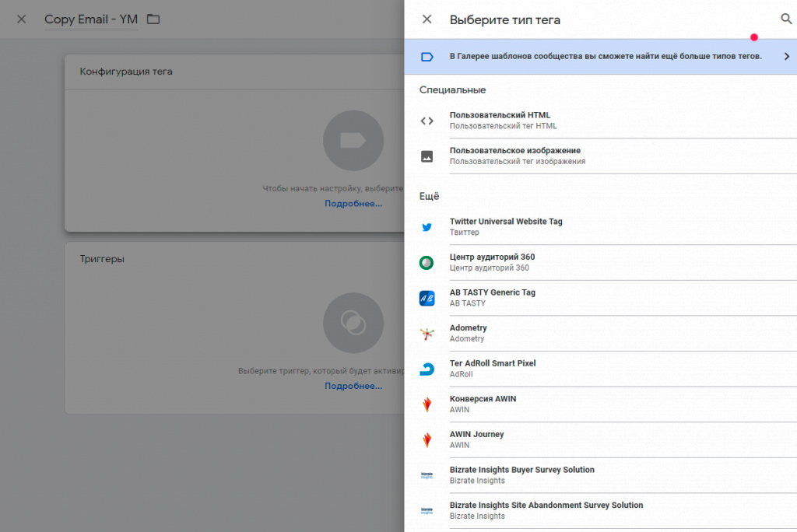
Task: Edit the tag name Copy Email - YM
Action: [x=91, y=19]
